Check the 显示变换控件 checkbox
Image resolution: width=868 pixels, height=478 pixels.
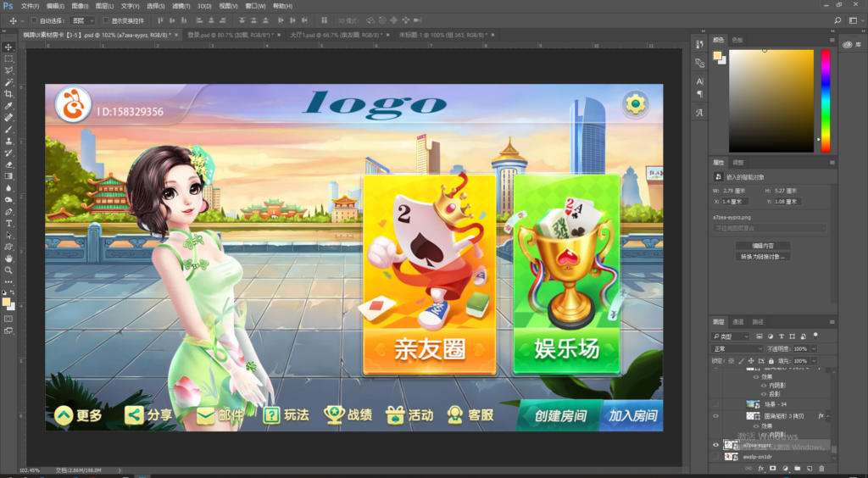106,19
